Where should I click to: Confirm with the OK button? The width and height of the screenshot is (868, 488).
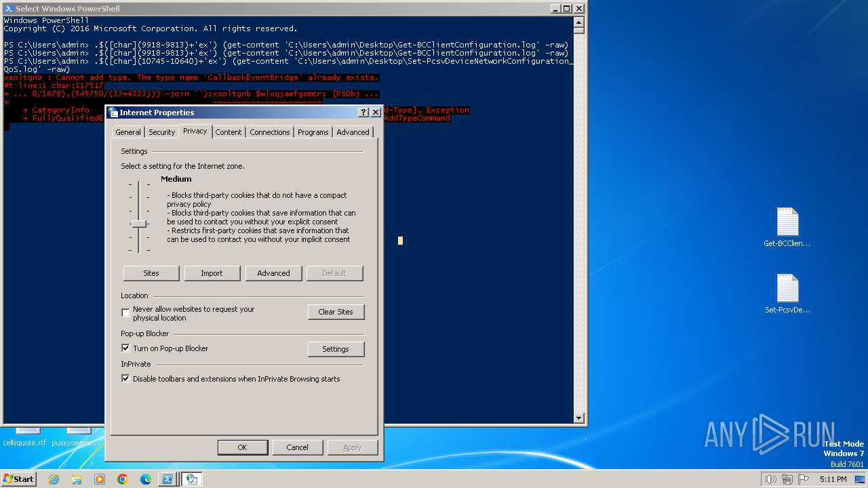point(242,447)
